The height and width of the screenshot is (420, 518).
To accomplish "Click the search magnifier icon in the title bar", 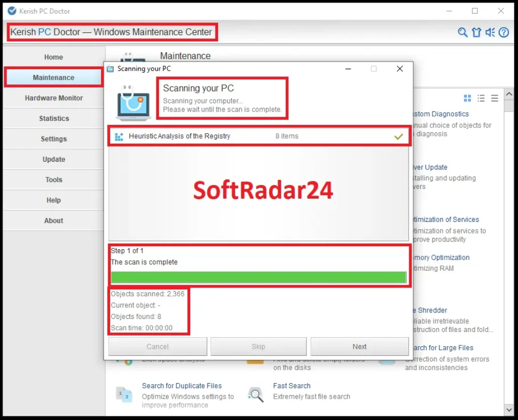I will (x=463, y=32).
